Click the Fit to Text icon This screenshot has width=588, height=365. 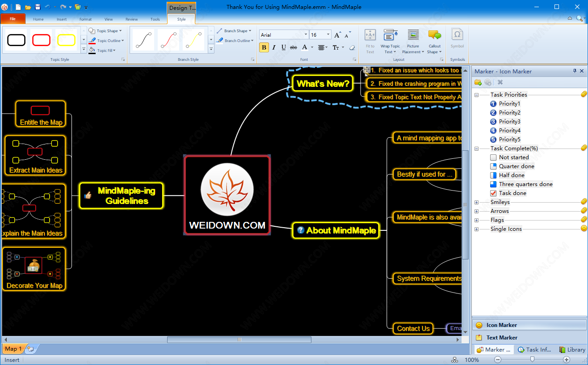(370, 41)
